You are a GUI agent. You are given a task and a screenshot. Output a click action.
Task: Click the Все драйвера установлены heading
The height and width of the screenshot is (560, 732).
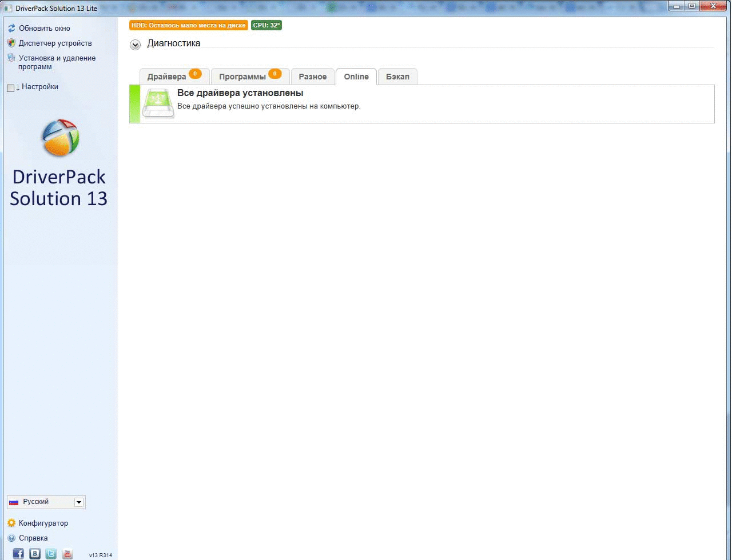240,93
